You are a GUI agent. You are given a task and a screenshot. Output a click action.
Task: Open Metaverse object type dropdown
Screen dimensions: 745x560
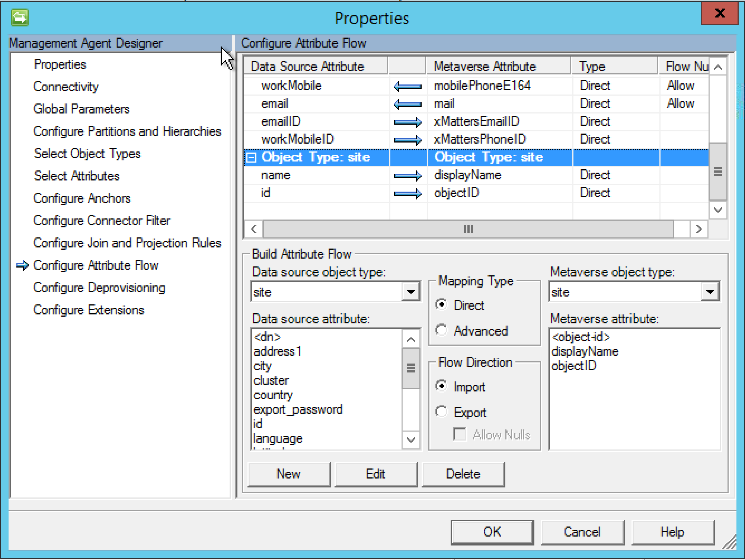click(x=710, y=292)
